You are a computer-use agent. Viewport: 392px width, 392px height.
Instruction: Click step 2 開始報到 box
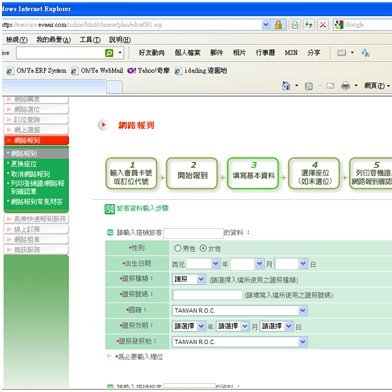pos(192,174)
